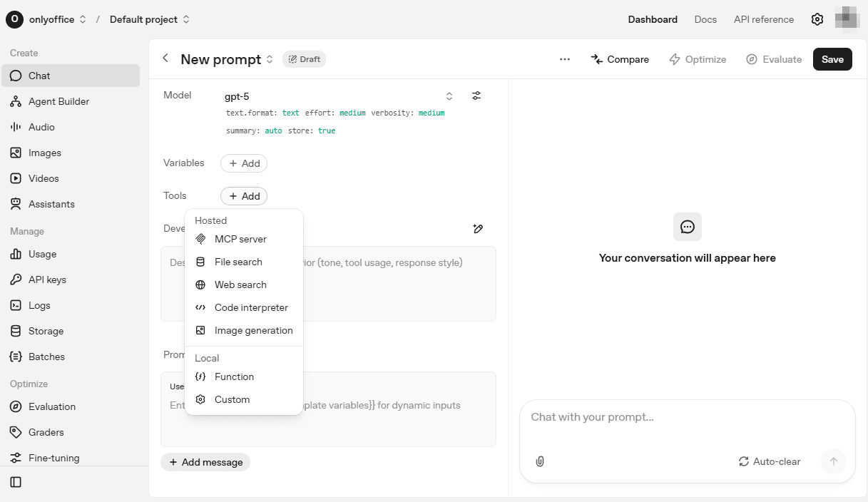Click the send message arrow button

pos(833,461)
